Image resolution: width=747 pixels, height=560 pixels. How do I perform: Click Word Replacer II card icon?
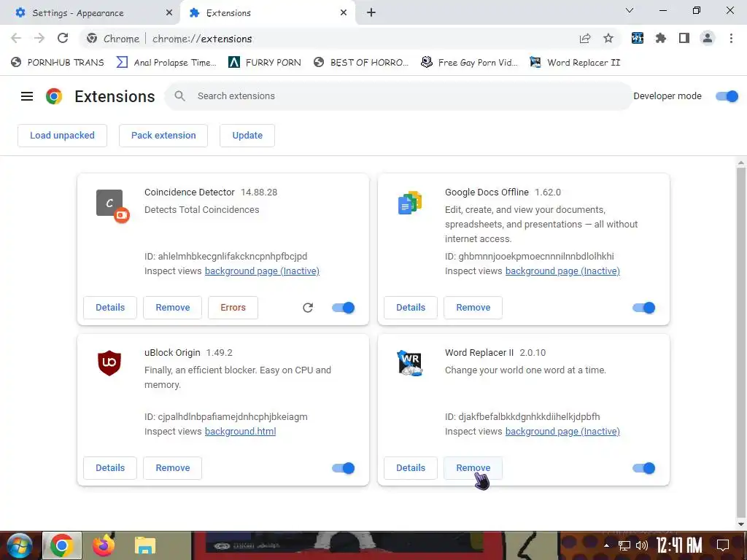pyautogui.click(x=410, y=363)
